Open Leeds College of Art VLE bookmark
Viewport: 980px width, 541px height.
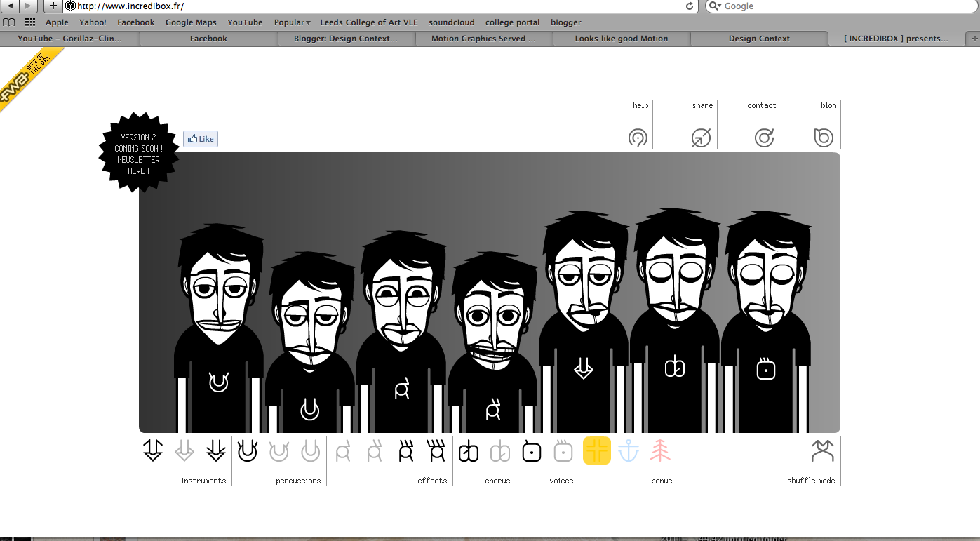369,22
